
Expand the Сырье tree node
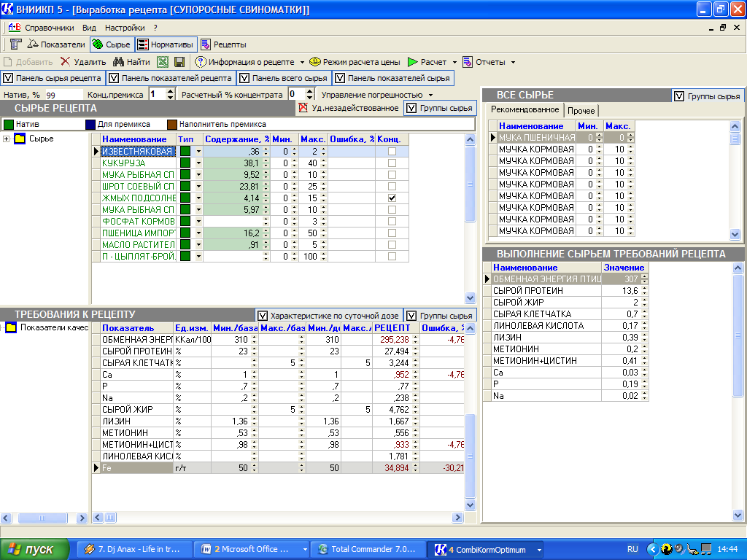pyautogui.click(x=7, y=139)
